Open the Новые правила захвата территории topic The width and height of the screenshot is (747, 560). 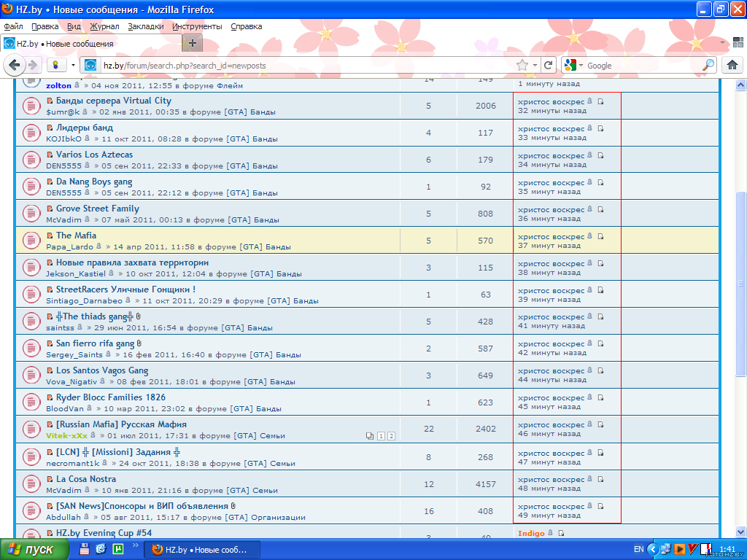[133, 262]
